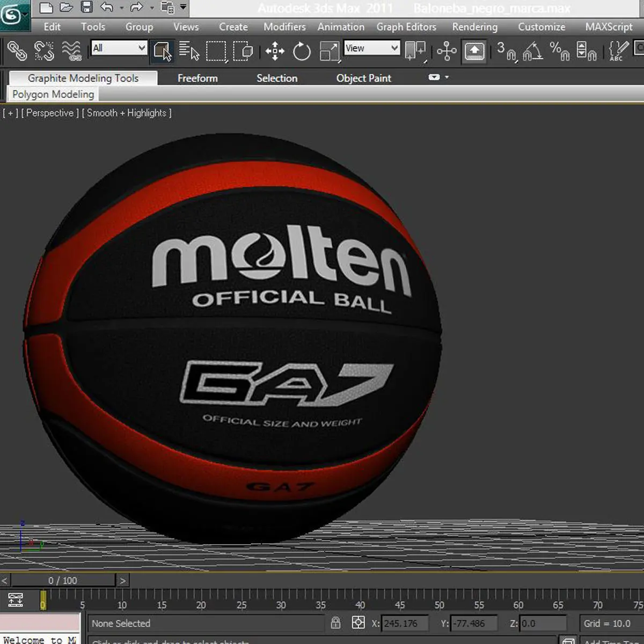Open the Undo history dropdown arrow
Image resolution: width=644 pixels, height=644 pixels.
coord(121,8)
